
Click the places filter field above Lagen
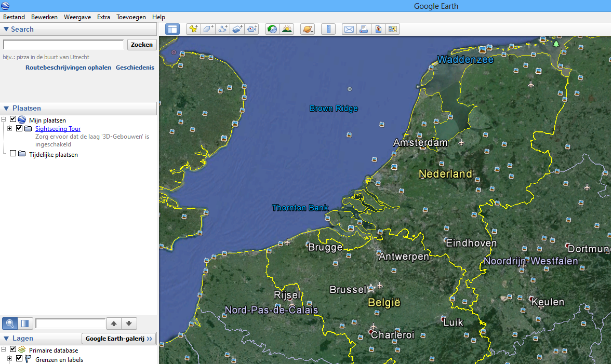pyautogui.click(x=70, y=323)
